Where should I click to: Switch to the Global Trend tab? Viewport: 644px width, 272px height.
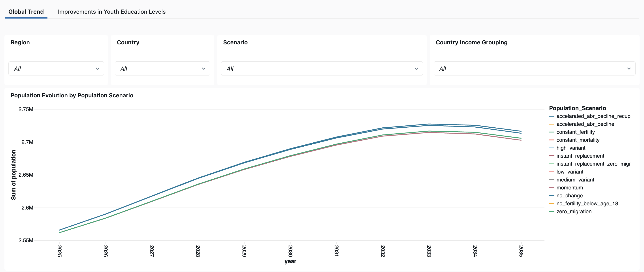coord(26,12)
